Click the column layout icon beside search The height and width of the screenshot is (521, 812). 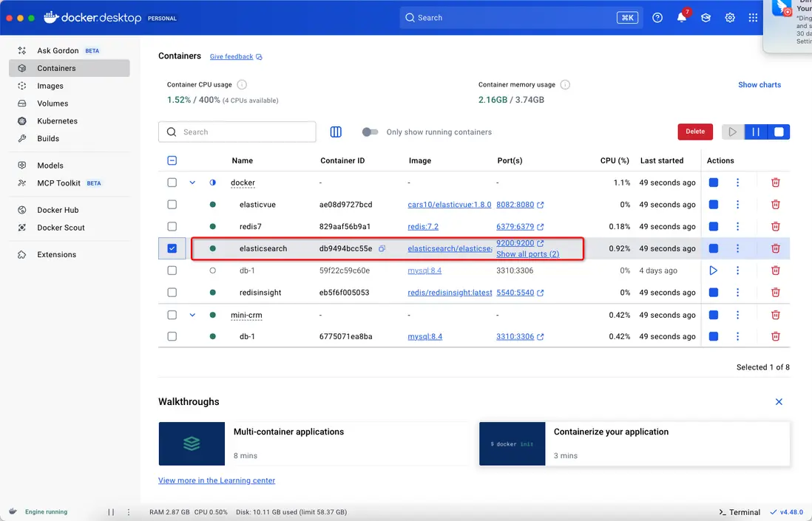pos(336,132)
